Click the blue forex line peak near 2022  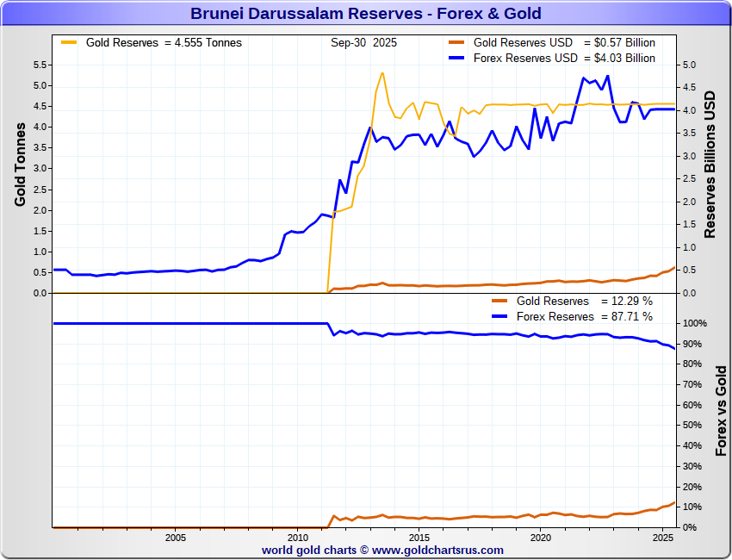click(x=607, y=76)
